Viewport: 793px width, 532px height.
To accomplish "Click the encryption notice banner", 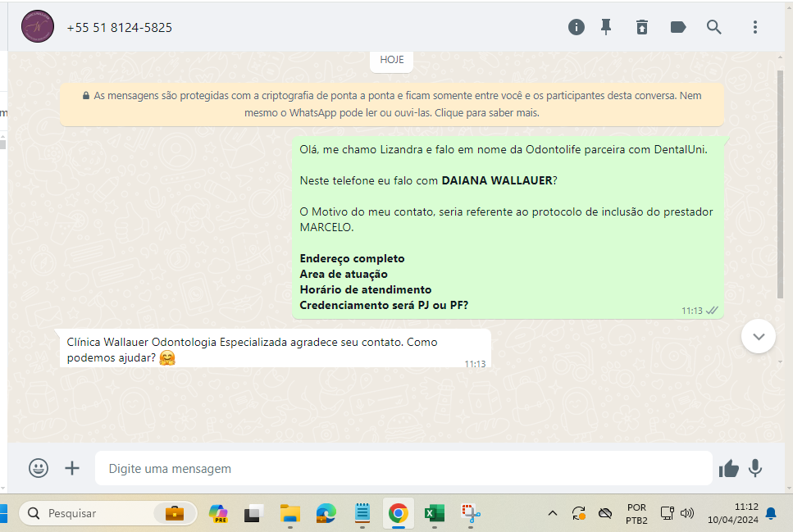I will [391, 104].
